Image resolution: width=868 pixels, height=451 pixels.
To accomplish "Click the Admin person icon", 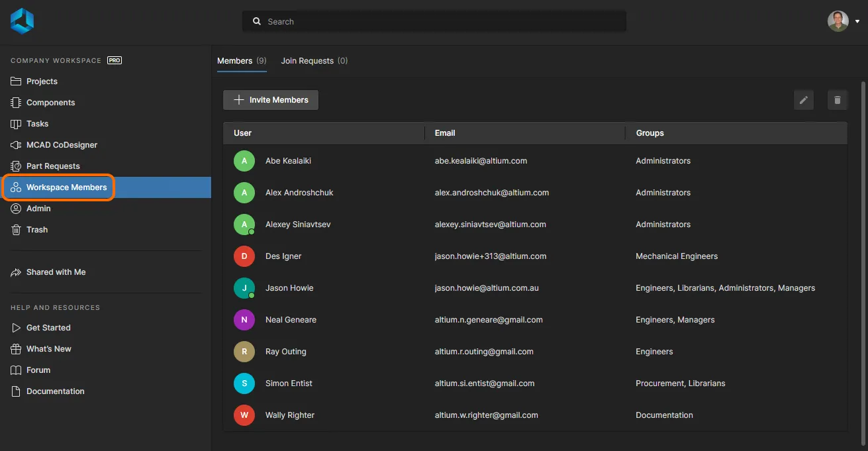I will point(17,209).
